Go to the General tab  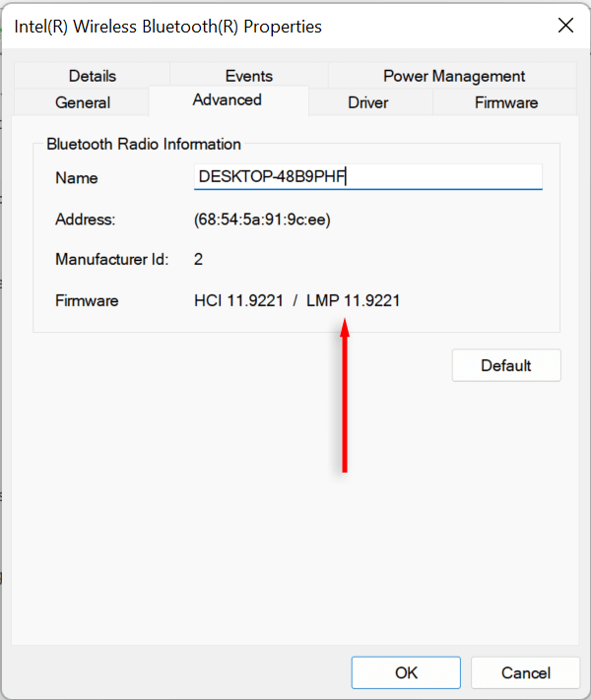pos(83,102)
